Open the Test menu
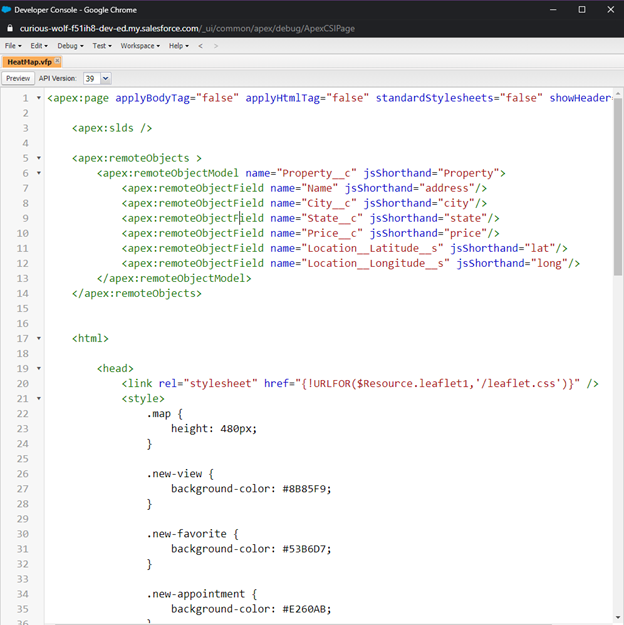624x625 pixels. tap(102, 46)
